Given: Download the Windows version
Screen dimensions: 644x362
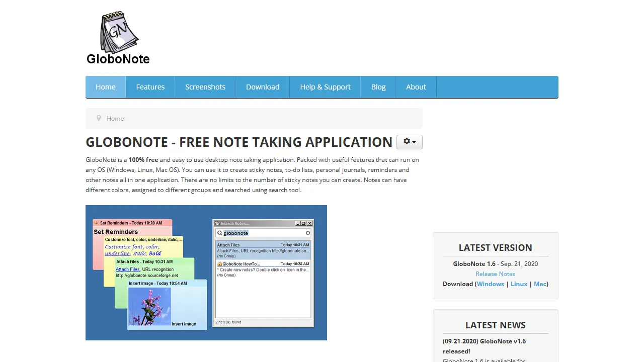Looking at the screenshot, I should coord(490,284).
